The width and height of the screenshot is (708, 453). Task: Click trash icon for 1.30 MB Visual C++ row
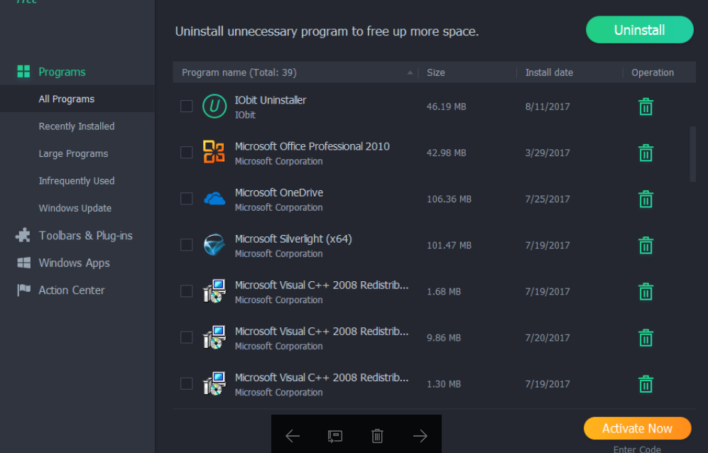click(x=646, y=384)
